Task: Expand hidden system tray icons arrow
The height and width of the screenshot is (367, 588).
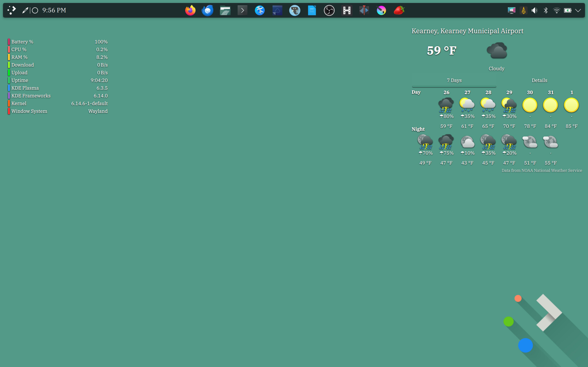Action: click(x=578, y=11)
